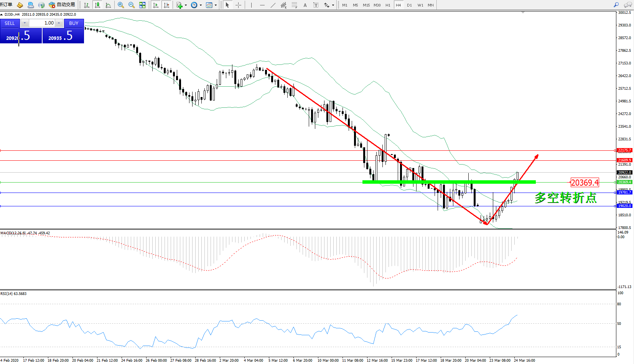Open the templates dropdown arrow

point(216,5)
